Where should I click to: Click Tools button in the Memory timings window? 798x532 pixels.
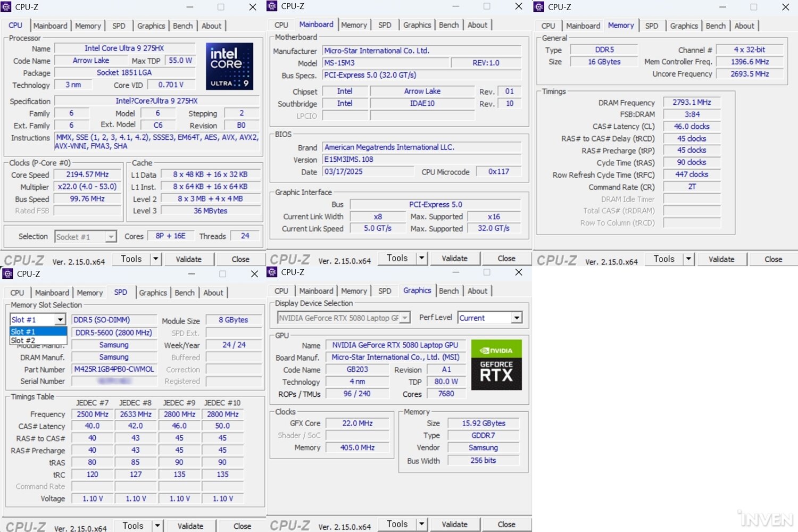click(x=664, y=259)
